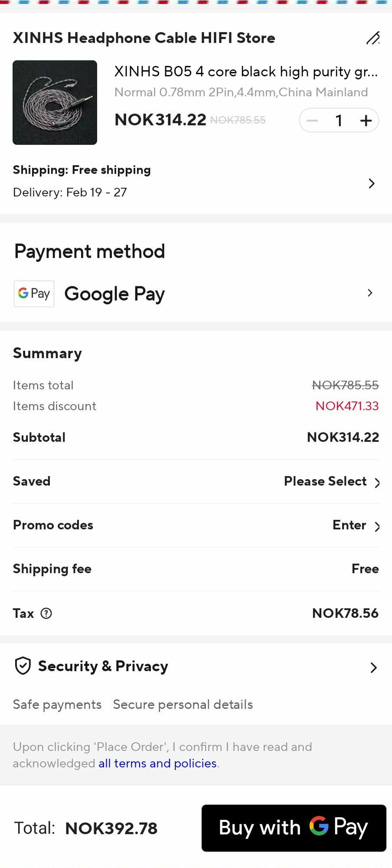392x868 pixels.
Task: Tap the quantity number field showing 1
Action: click(339, 121)
